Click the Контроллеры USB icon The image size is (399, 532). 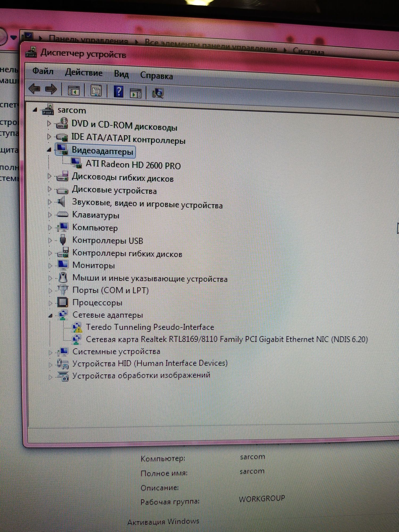(63, 239)
